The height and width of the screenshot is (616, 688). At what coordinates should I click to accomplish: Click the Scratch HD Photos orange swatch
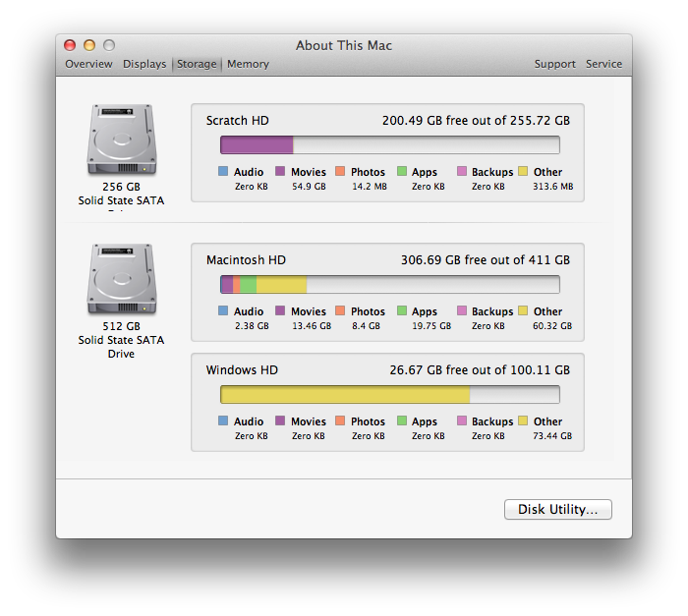click(x=340, y=171)
